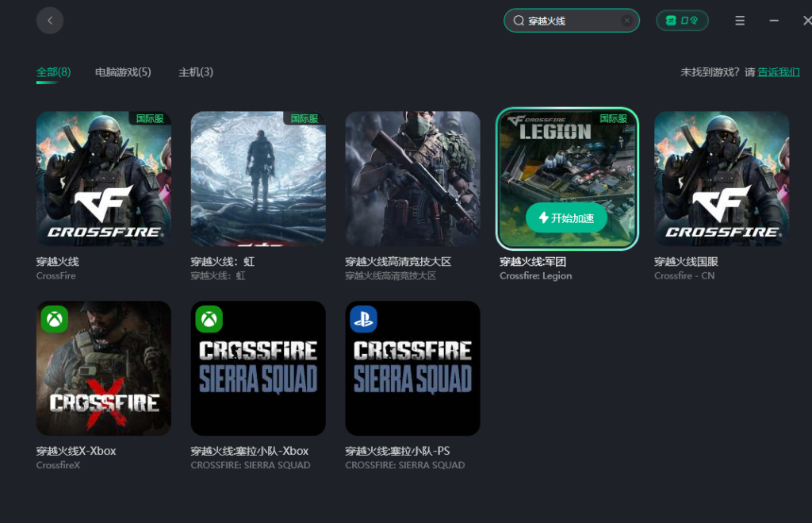
Task: Click 国际服 tag on 穿越火线：虹 cover
Action: 304,118
